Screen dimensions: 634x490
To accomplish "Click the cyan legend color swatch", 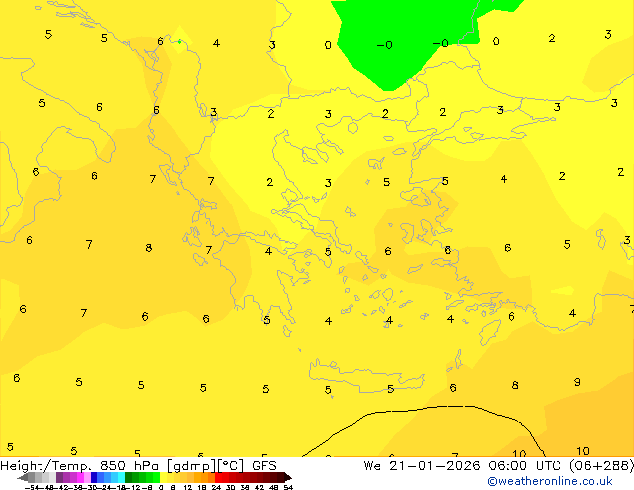I will click(121, 477).
